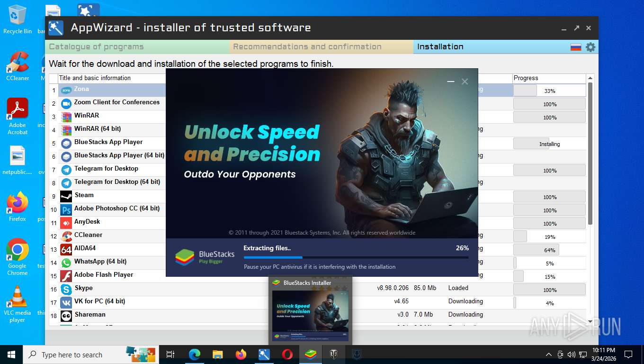
Task: Click Skype version v8.98.0.206 cell
Action: point(393,288)
